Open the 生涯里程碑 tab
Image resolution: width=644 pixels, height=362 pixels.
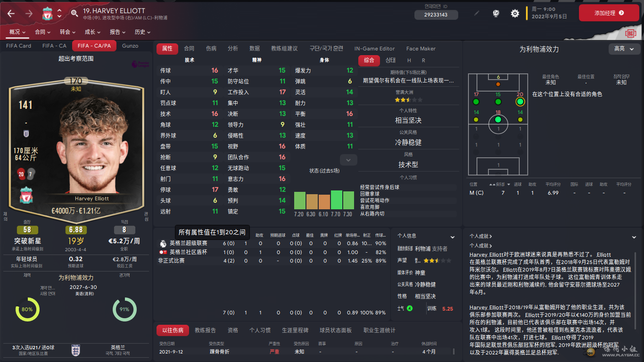[295, 330]
